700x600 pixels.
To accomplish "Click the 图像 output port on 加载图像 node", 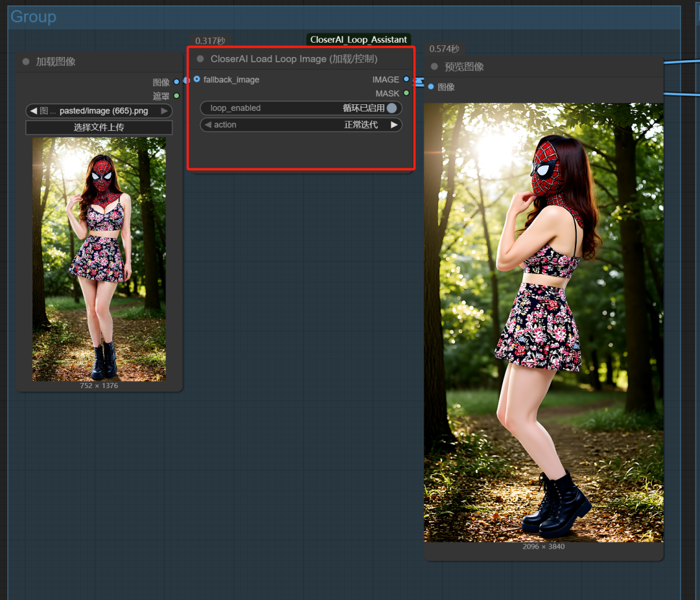I will (176, 82).
